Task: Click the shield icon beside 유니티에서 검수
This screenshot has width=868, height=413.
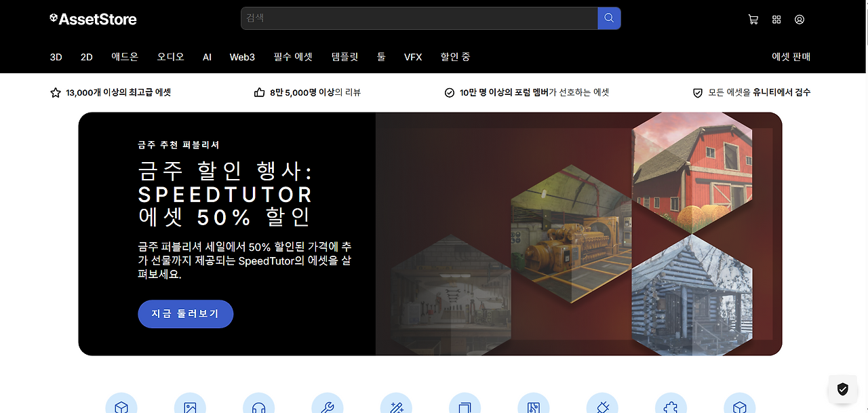Action: 698,93
